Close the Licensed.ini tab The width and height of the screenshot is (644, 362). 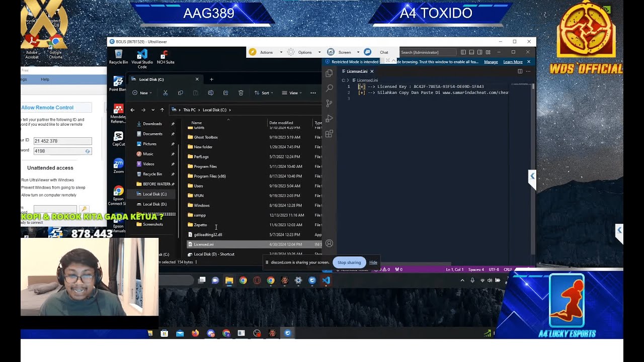click(372, 71)
